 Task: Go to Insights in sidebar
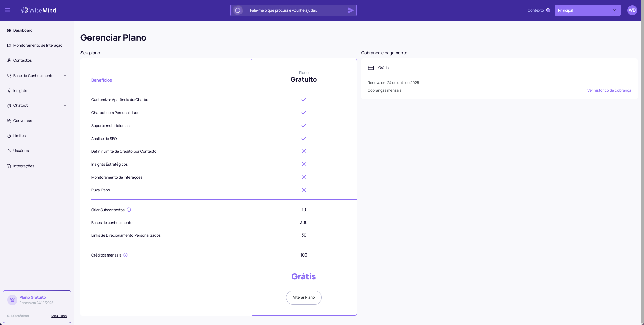click(20, 91)
